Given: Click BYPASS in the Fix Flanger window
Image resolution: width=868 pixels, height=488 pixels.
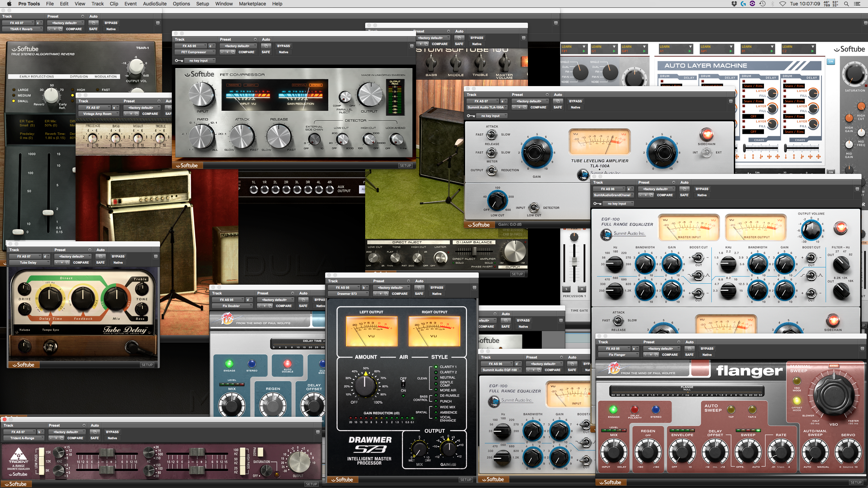Looking at the screenshot, I should click(x=707, y=349).
